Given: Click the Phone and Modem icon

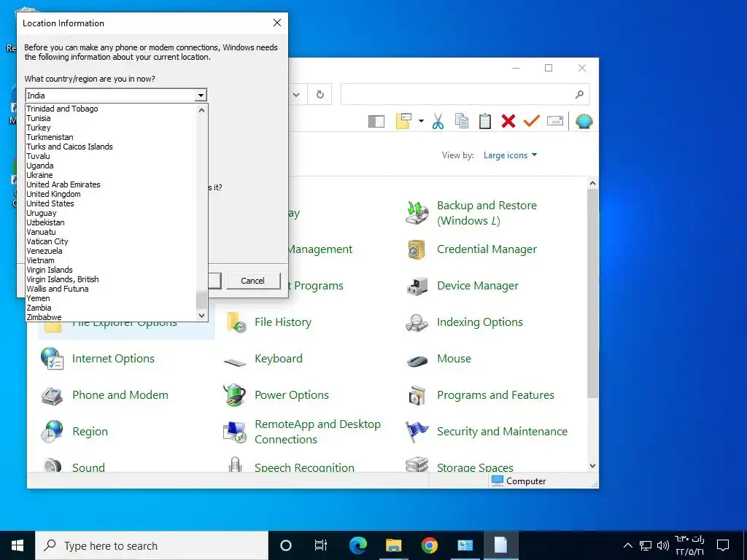Looking at the screenshot, I should coord(52,395).
